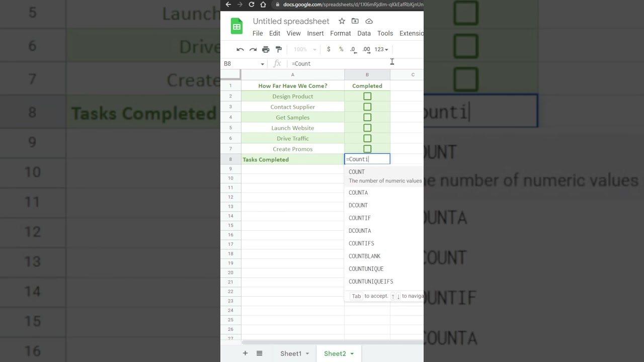
Task: Decrease decimal places
Action: tap(353, 49)
